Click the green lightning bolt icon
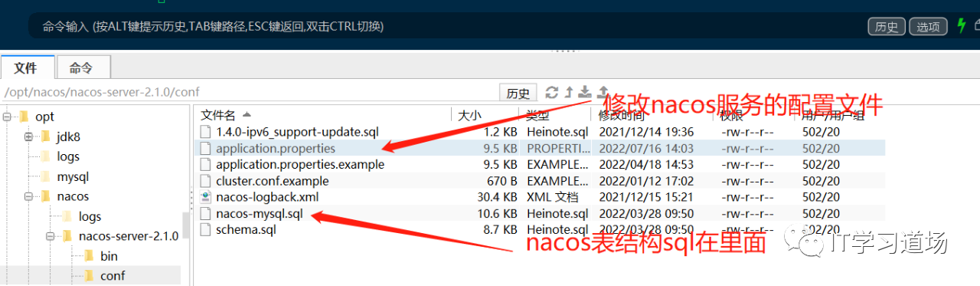The width and height of the screenshot is (980, 286). (962, 26)
